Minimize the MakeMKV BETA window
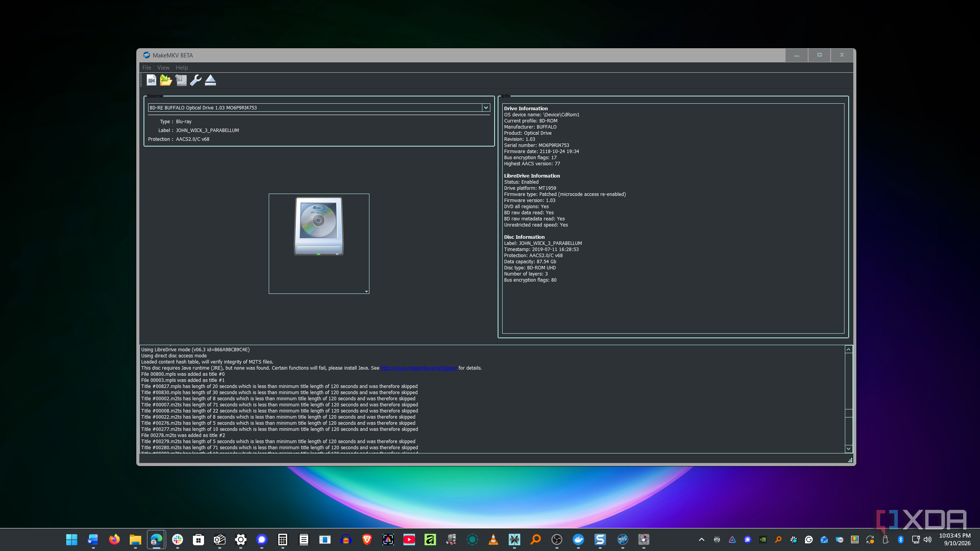980x551 pixels. coord(797,55)
